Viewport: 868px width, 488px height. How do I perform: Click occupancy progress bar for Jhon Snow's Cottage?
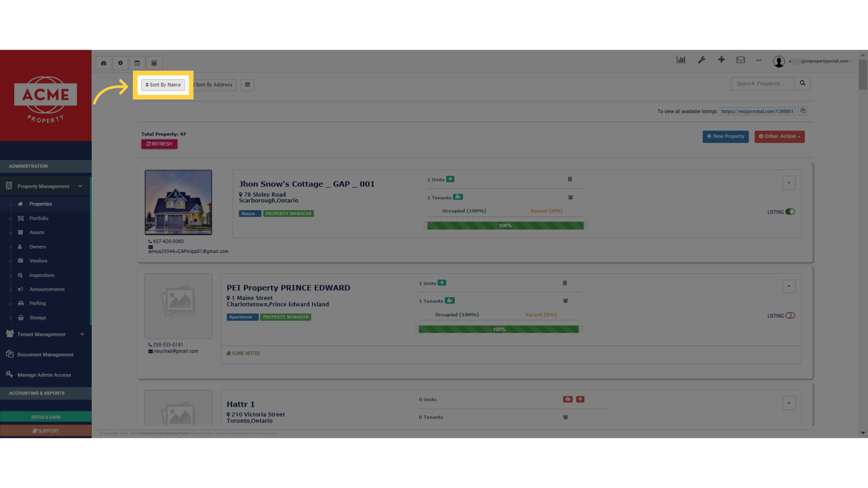[x=505, y=225]
